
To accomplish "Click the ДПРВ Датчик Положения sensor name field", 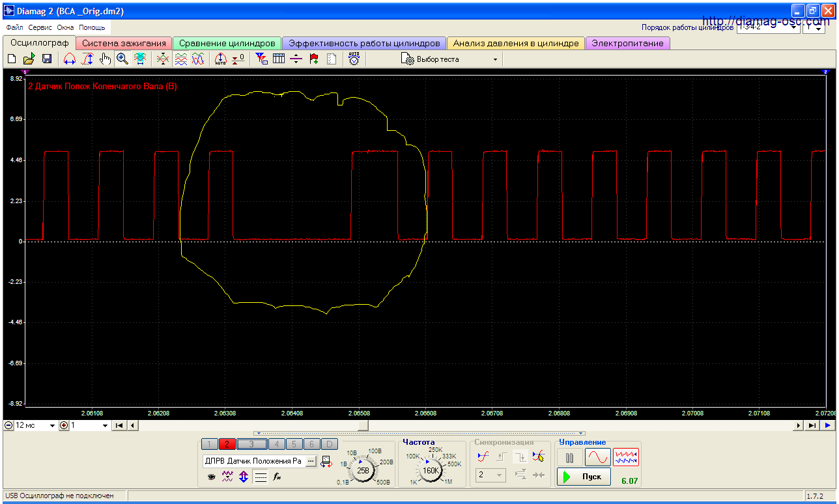I will click(x=253, y=461).
